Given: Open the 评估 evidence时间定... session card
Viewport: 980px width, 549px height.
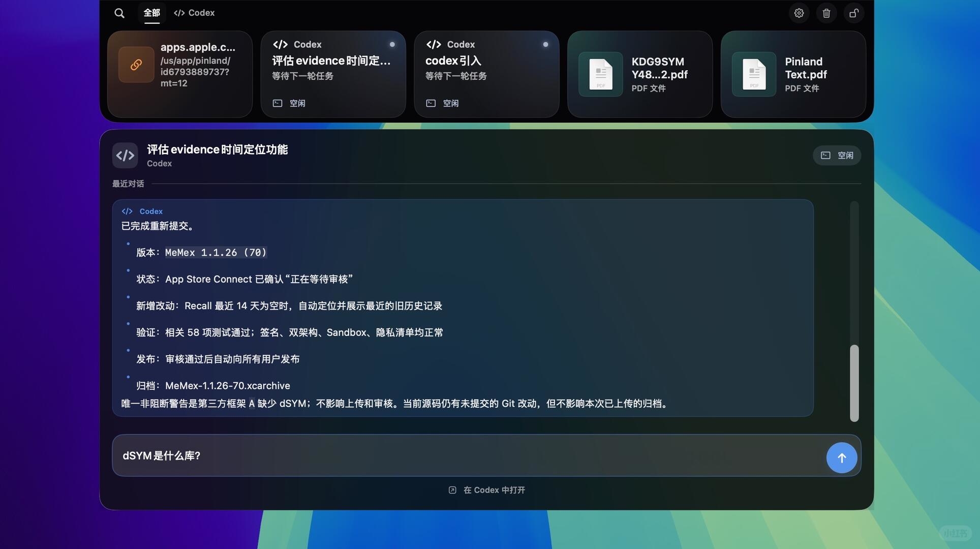Looking at the screenshot, I should [x=333, y=74].
